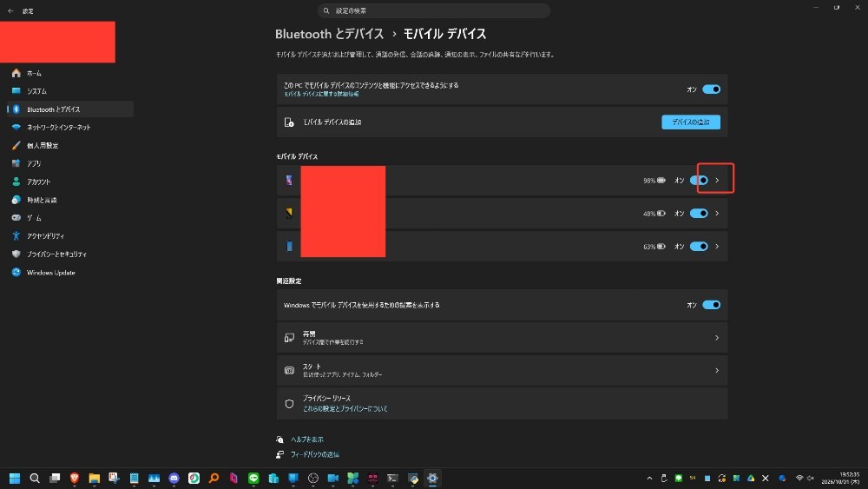Viewport: 868px width, 489px height.
Task: Open アクセシビリティ in the sidebar
Action: click(x=69, y=236)
